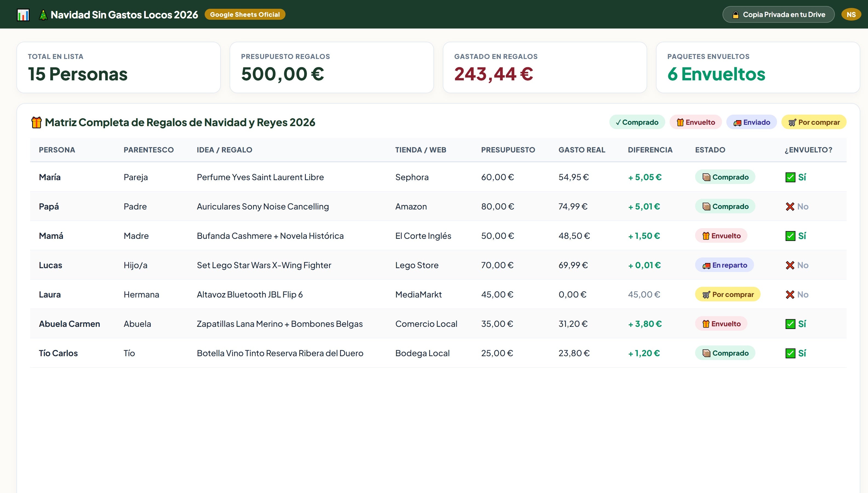Select the Perfume Yves Saint Laurent Libre cell
This screenshot has height=493, width=868.
click(x=260, y=177)
